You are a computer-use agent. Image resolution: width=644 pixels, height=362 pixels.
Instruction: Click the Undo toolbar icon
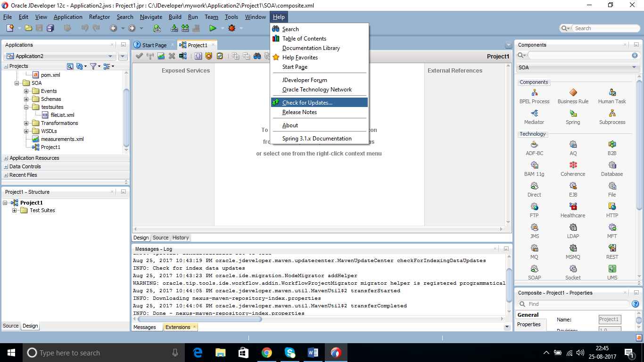84,28
